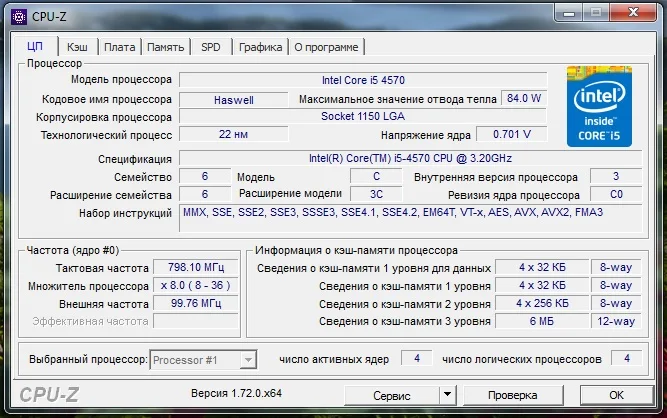Screen dimensions: 667x418
Task: Click the instruction set list field
Action: (x=410, y=218)
